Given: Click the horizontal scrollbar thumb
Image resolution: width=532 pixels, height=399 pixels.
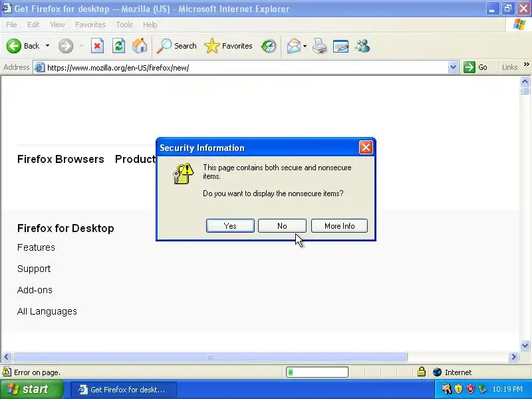Looking at the screenshot, I should click(x=210, y=357).
